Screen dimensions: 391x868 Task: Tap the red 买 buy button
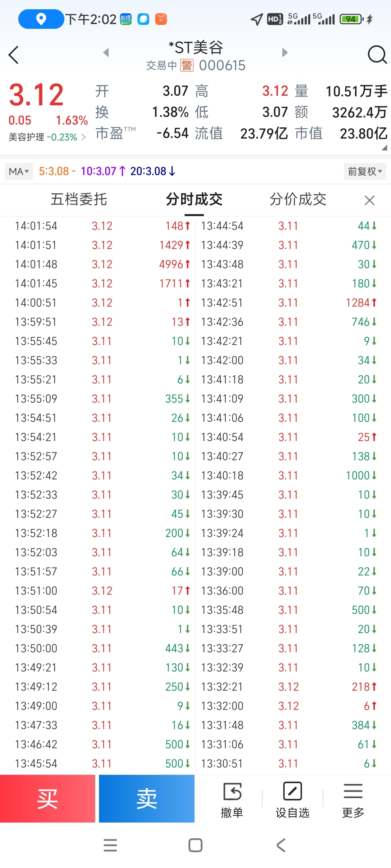coord(47,799)
